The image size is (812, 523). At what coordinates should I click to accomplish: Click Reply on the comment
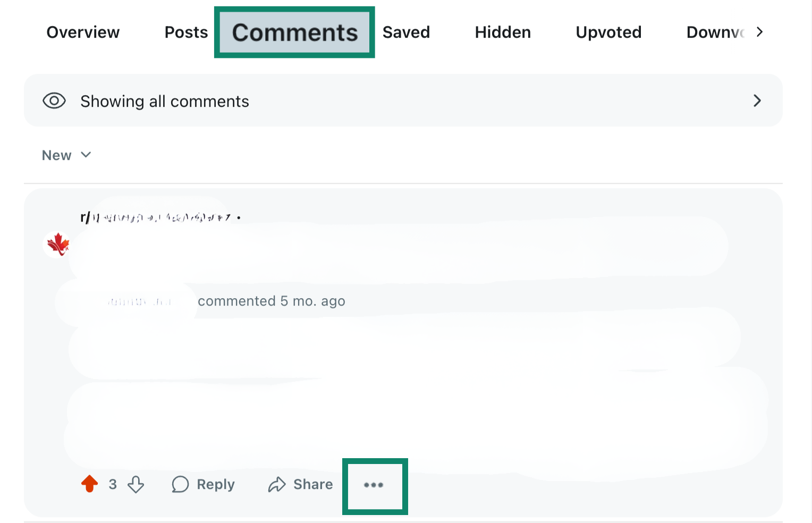point(216,484)
